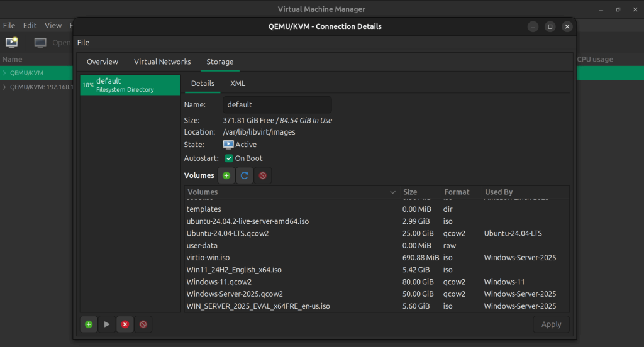Click the Ubuntu-24.04-LTS Used By cell
Screen dimensions: 644x347
coord(513,234)
